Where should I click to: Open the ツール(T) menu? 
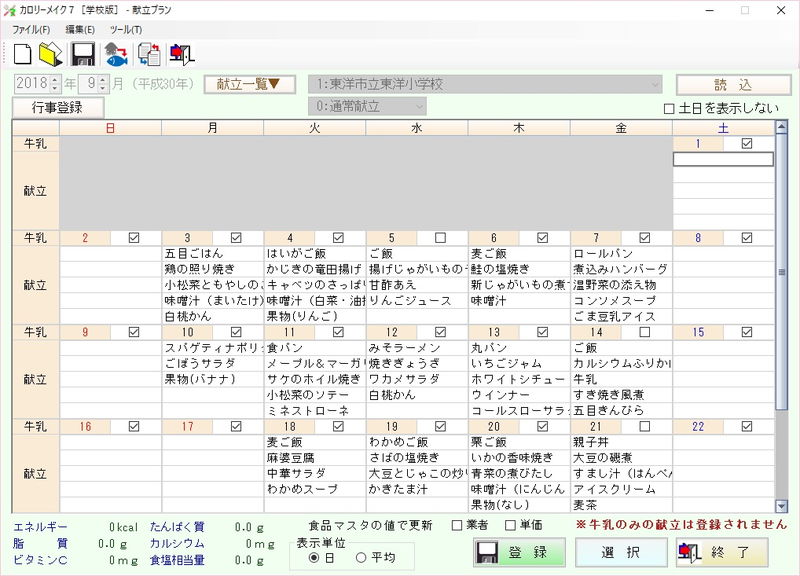click(x=126, y=30)
